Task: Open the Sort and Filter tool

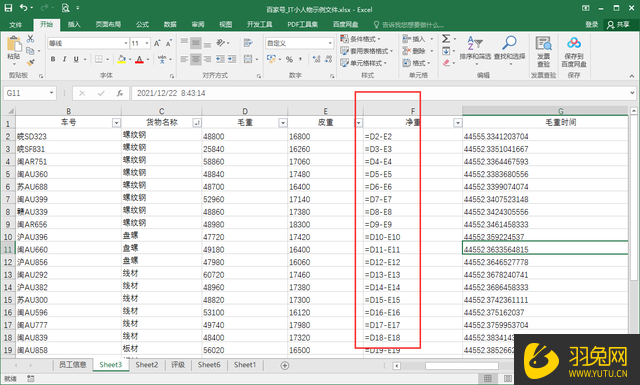Action: (x=475, y=49)
